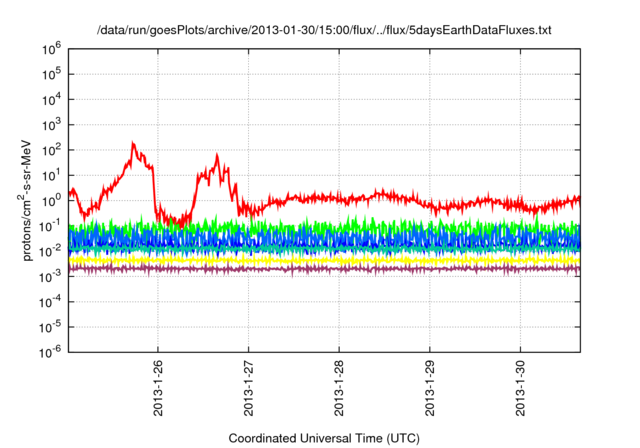640x448 pixels.
Task: Click the second red flux peak before 2013-1-27
Action: coord(217,157)
